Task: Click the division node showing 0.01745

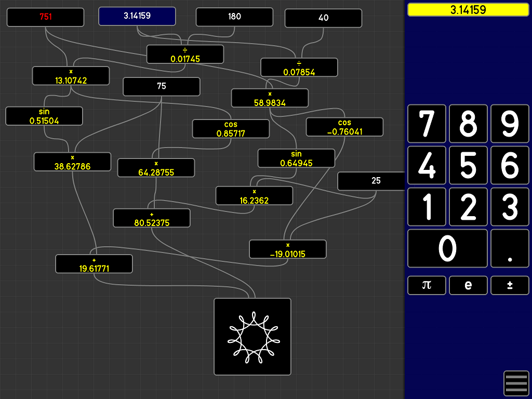Action: click(185, 55)
